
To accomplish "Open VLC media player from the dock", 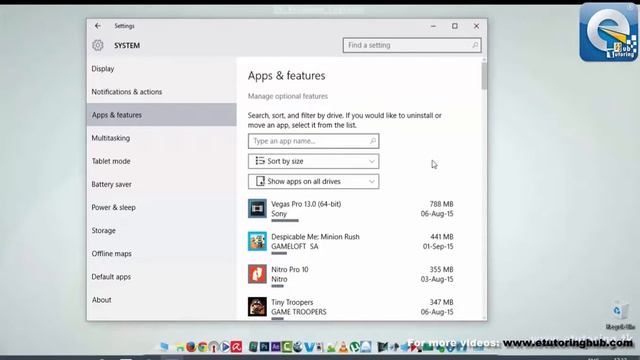I will [x=343, y=347].
